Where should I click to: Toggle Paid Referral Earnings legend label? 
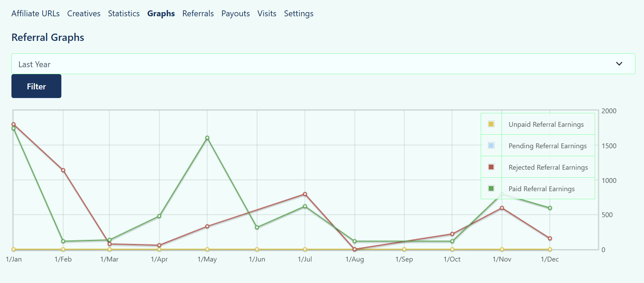pos(541,189)
